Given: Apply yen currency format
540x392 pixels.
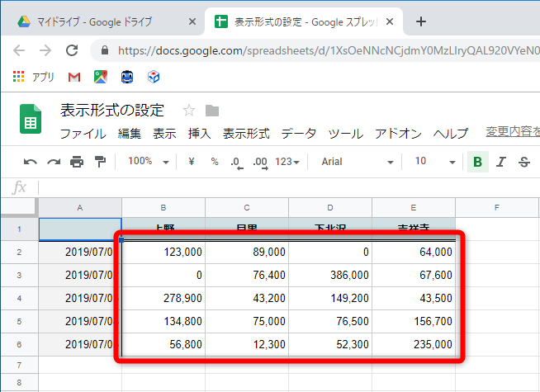Looking at the screenshot, I should pyautogui.click(x=192, y=161).
